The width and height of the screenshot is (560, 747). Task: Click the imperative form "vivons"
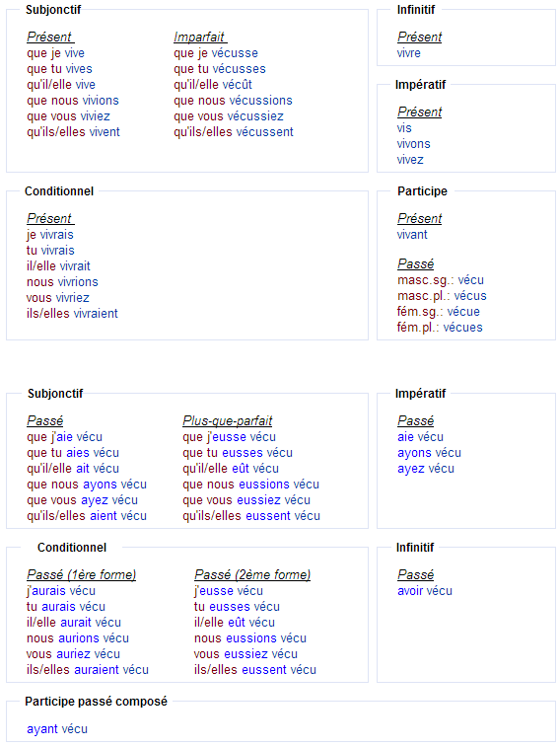pyautogui.click(x=413, y=144)
